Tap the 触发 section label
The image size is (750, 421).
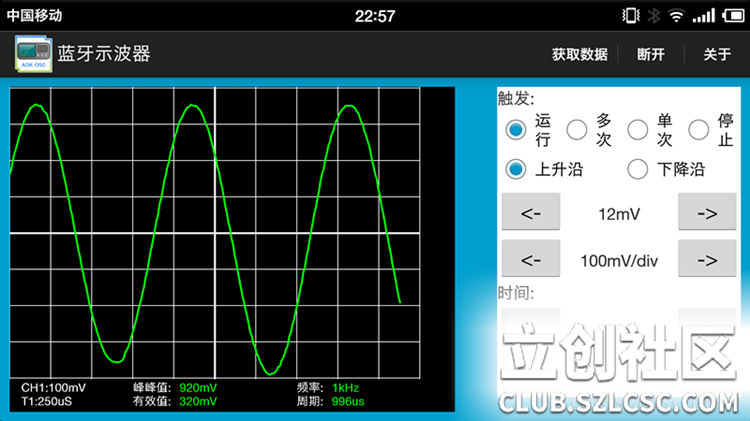point(516,99)
